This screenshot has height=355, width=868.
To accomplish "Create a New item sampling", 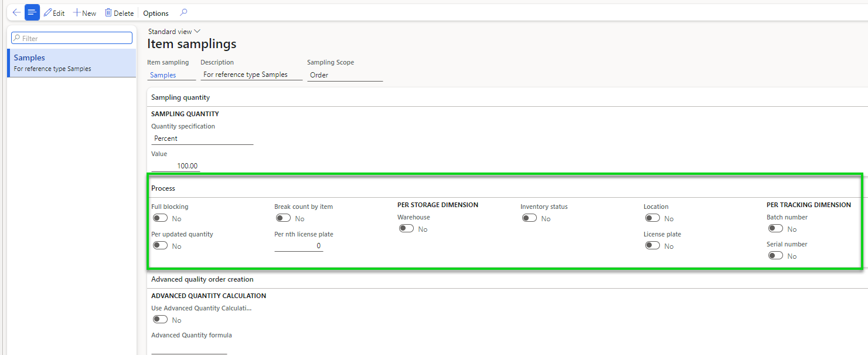I will tap(84, 13).
